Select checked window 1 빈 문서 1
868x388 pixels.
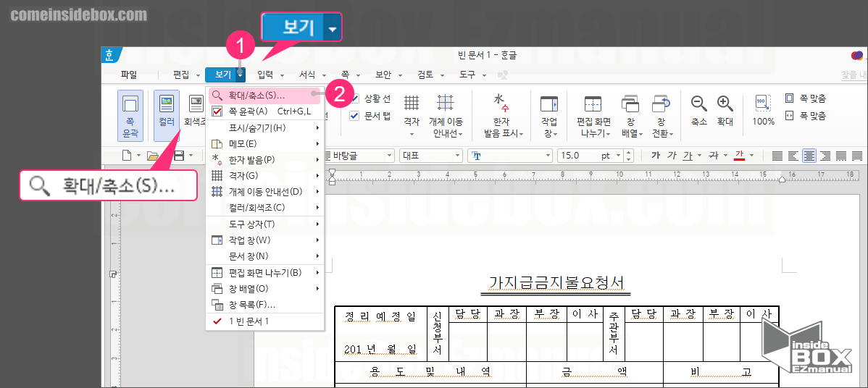pyautogui.click(x=264, y=321)
